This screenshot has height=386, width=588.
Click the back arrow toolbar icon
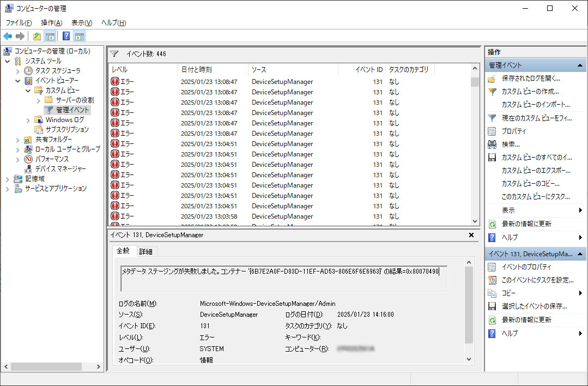[8, 37]
